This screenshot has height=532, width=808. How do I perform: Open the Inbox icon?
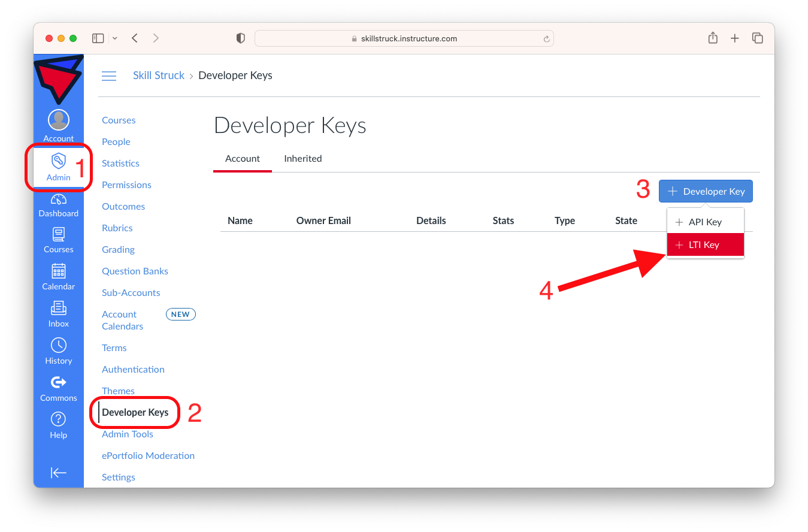tap(58, 310)
